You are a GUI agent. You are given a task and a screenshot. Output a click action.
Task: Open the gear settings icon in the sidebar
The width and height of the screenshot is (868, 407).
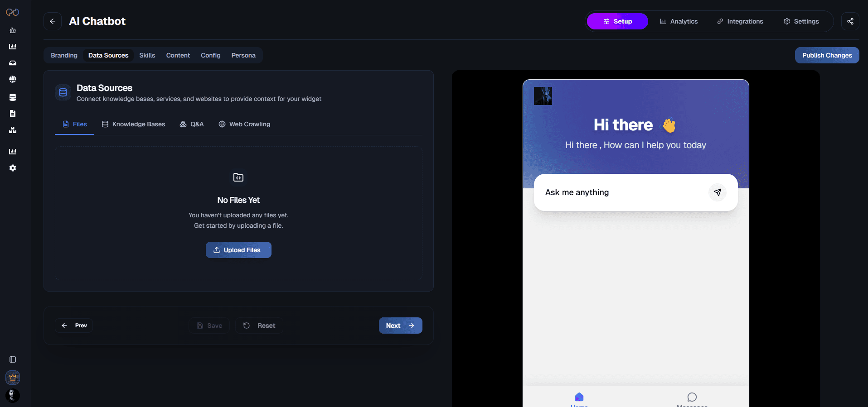[x=13, y=168]
